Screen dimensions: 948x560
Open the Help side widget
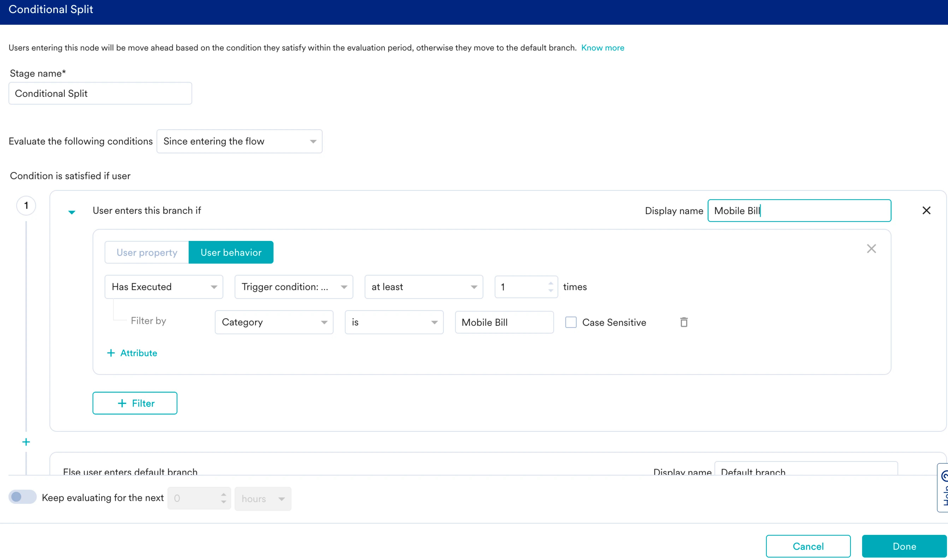943,488
